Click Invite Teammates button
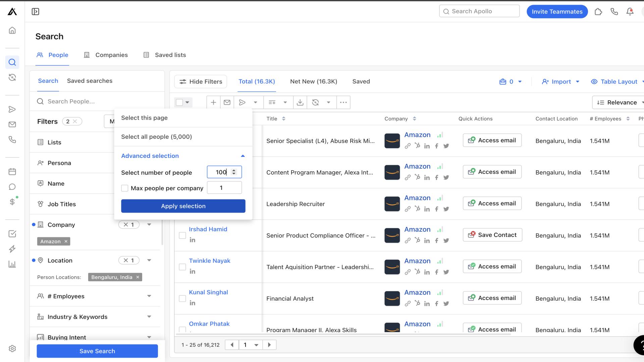 point(557,12)
